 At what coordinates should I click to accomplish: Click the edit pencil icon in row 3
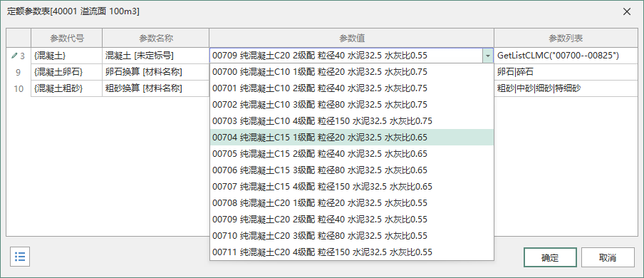(14, 56)
